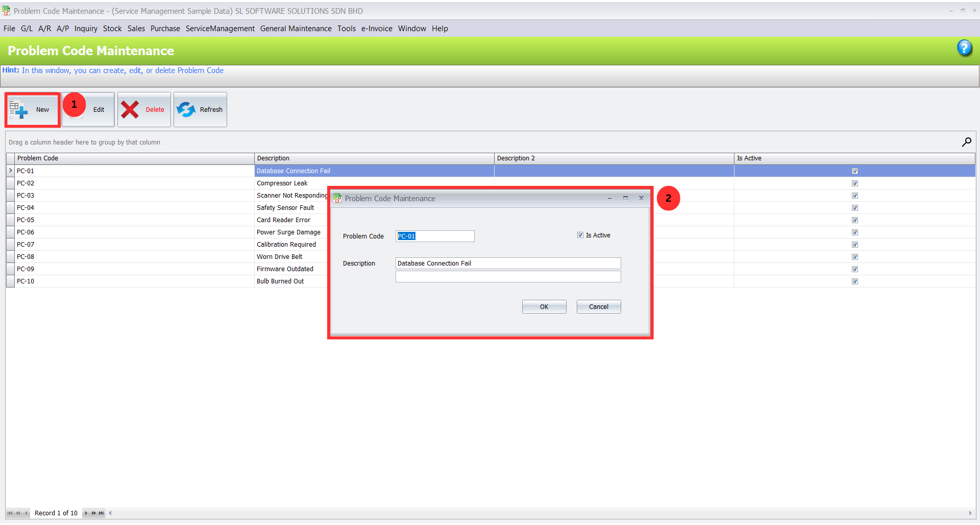Go to first record navigator arrow
Image resolution: width=980 pixels, height=525 pixels.
[10, 513]
